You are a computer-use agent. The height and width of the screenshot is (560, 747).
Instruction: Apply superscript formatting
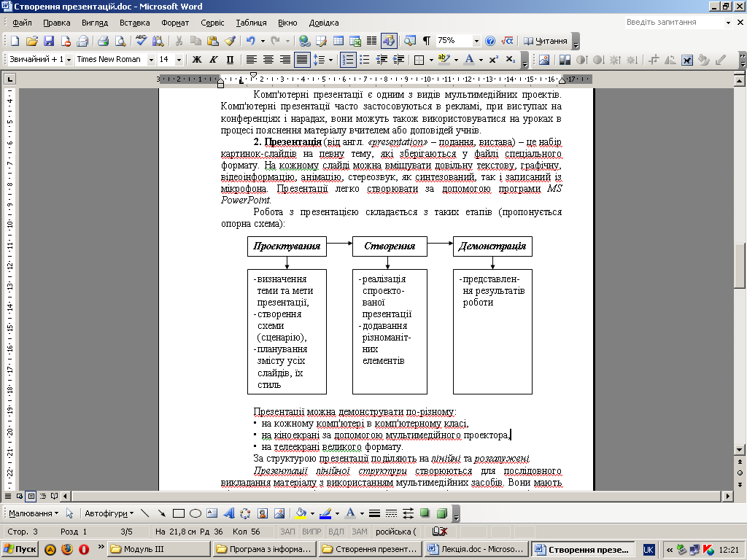point(494,60)
